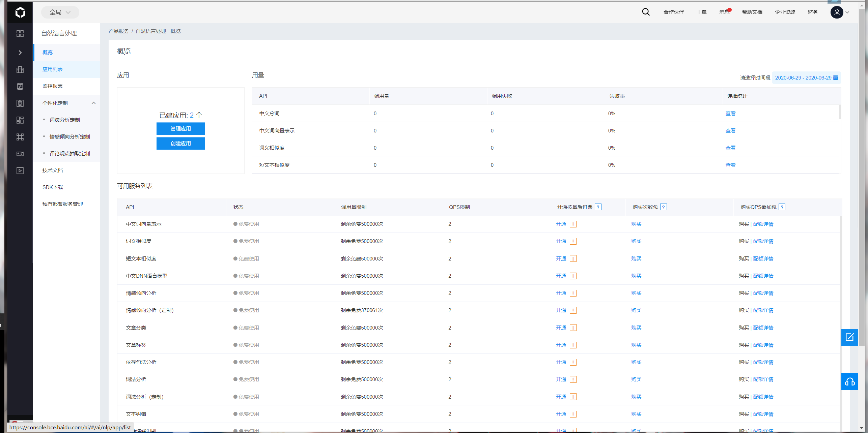Image resolution: width=868 pixels, height=433 pixels.
Task: Click 开通 for 中文词向量表示 service
Action: [561, 224]
